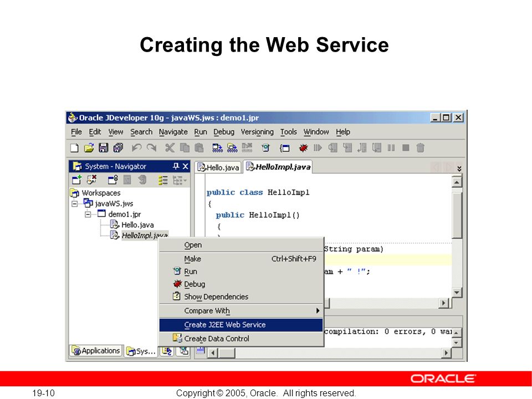Open the Help menu
The height and width of the screenshot is (399, 532).
pyautogui.click(x=343, y=132)
